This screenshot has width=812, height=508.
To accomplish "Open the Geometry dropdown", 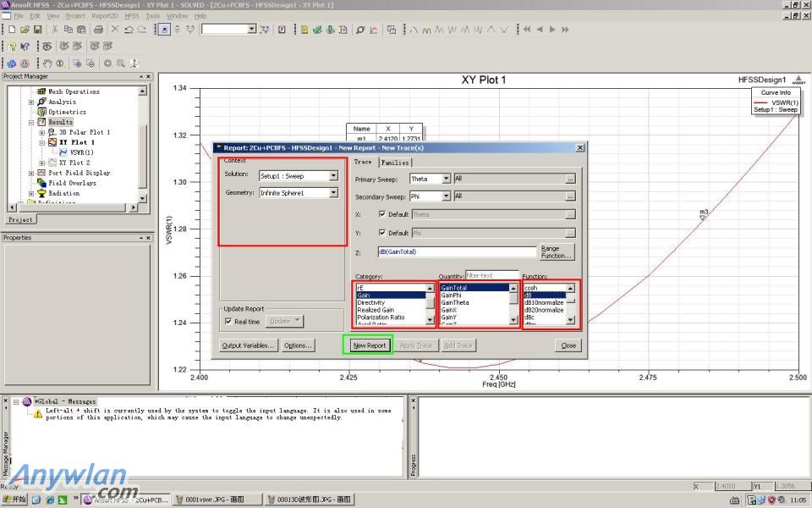I will [333, 193].
